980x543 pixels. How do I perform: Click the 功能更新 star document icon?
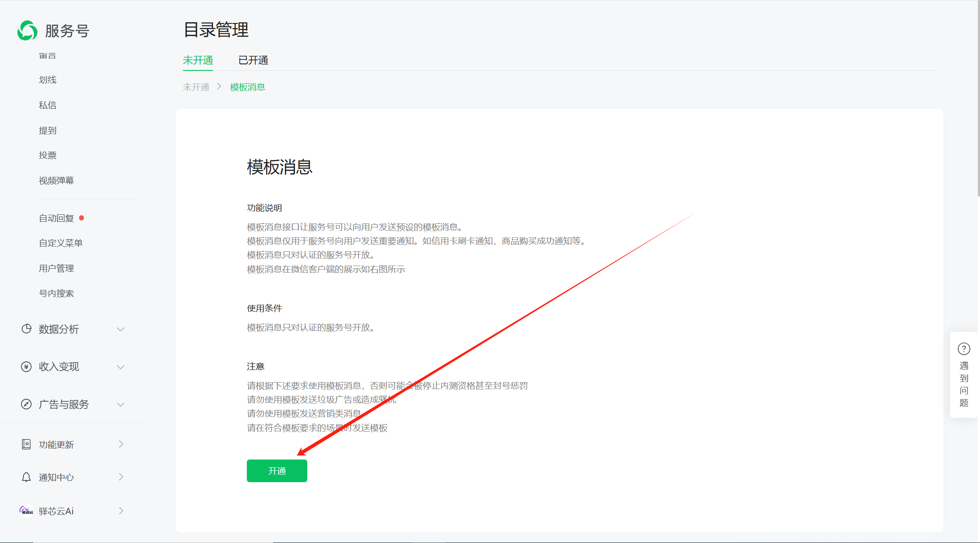27,444
